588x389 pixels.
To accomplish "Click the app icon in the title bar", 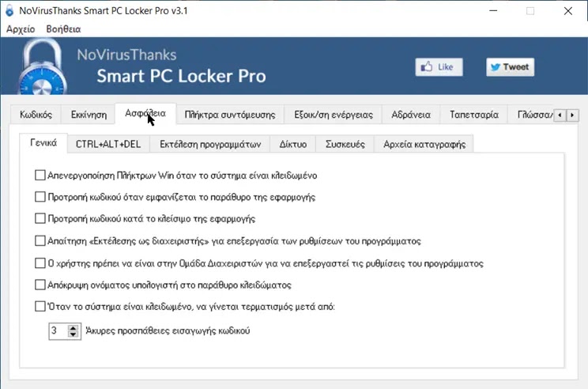I will (x=9, y=10).
